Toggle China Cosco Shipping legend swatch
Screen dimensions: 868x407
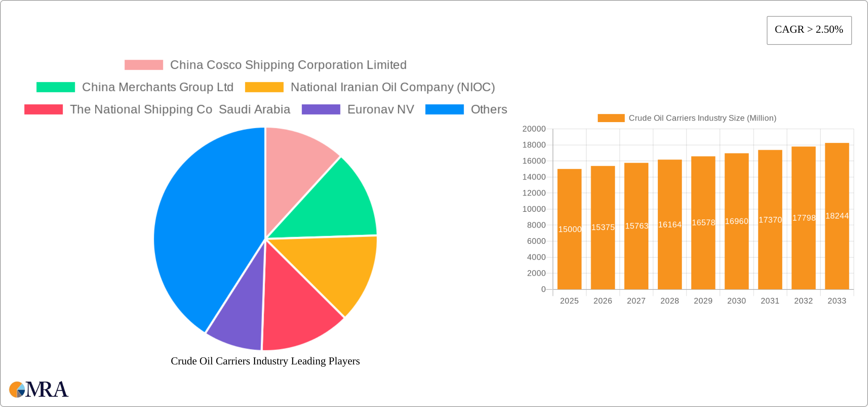click(x=144, y=65)
